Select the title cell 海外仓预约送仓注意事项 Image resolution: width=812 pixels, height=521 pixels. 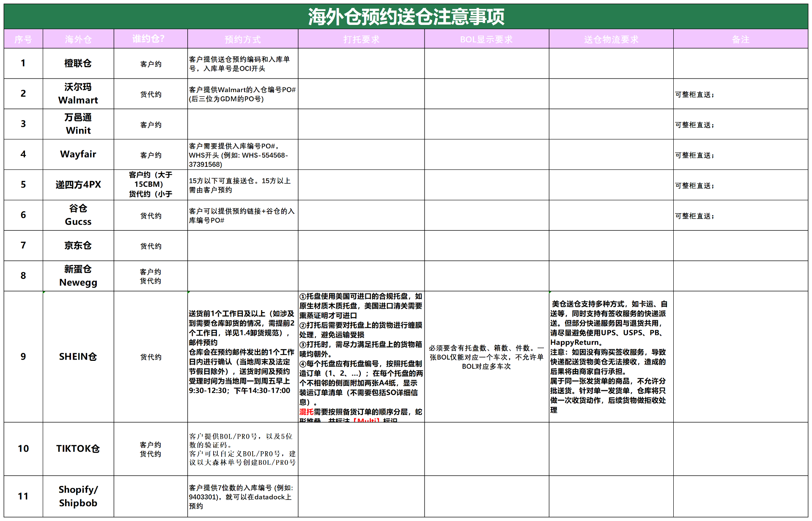click(406, 16)
